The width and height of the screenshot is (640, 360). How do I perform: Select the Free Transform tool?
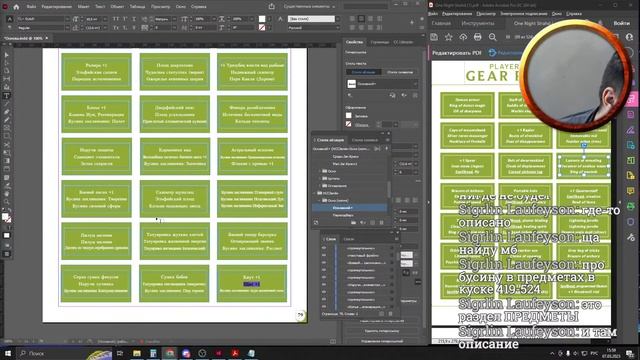[7, 153]
